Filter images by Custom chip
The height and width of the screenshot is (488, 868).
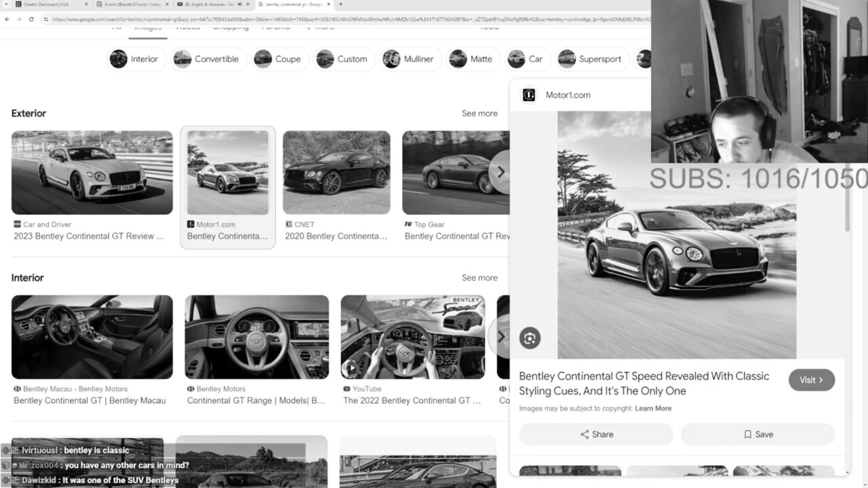pyautogui.click(x=344, y=59)
